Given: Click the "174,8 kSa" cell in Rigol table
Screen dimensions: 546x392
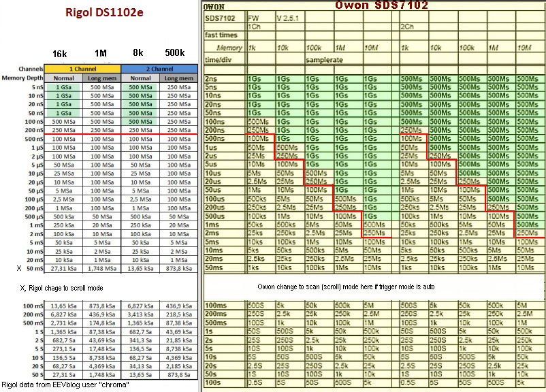Looking at the screenshot, I should (x=102, y=323).
